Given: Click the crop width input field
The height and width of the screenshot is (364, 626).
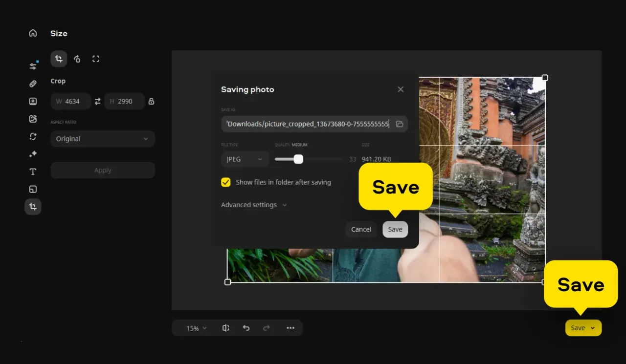Looking at the screenshot, I should pos(71,101).
